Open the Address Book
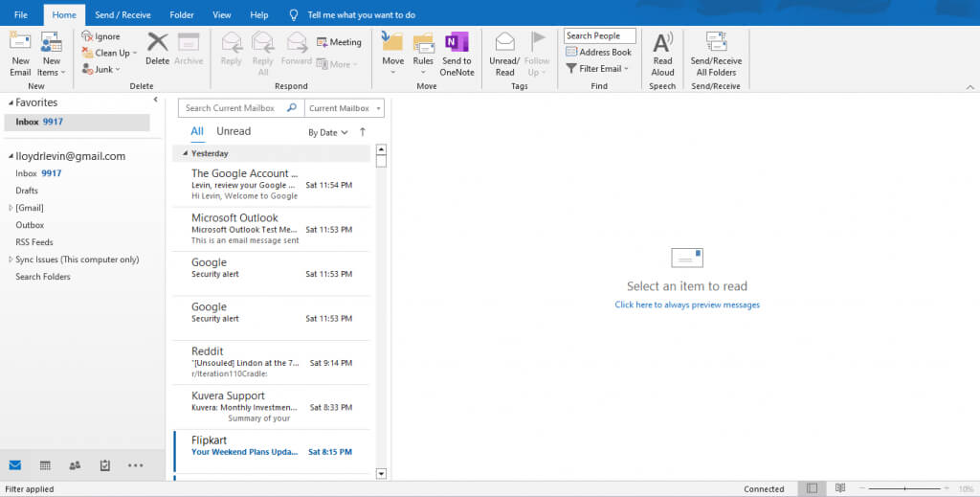 pyautogui.click(x=598, y=53)
